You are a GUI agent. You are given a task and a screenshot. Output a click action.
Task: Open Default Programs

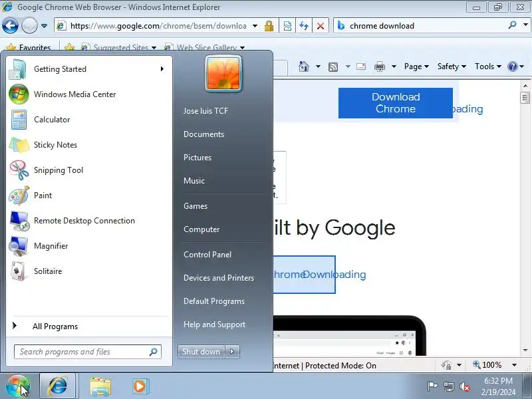(x=213, y=301)
